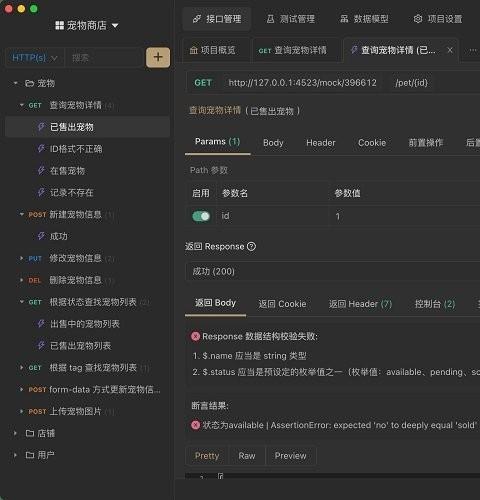Click the 已售出宠物列表 case icon
Viewport: 480px width, 500px height.
pos(41,345)
